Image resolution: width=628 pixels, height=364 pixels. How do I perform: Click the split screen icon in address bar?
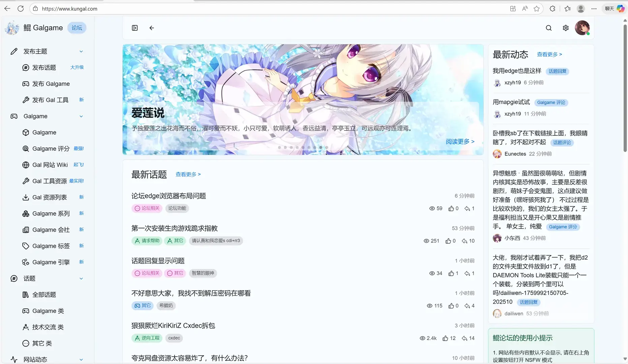513,9
